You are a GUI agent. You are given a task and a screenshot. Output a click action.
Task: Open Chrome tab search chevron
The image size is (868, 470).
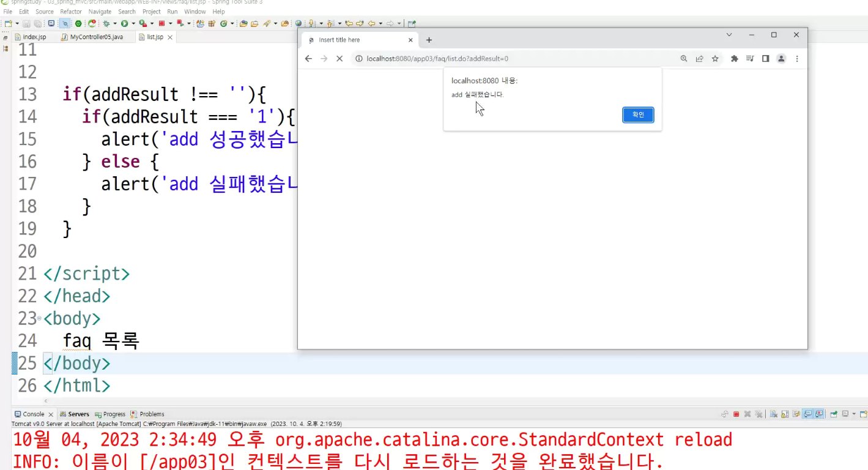point(729,35)
